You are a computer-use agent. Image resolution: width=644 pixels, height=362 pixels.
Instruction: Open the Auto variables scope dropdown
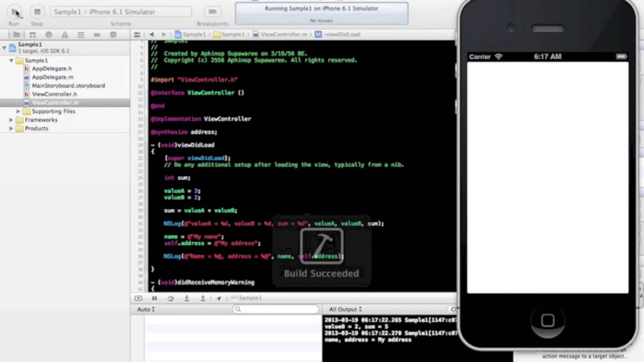146,309
